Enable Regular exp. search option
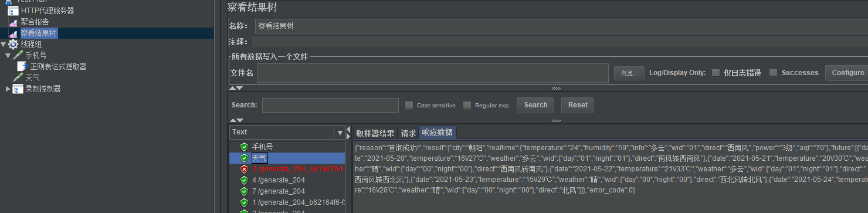The height and width of the screenshot is (213, 868). click(467, 105)
